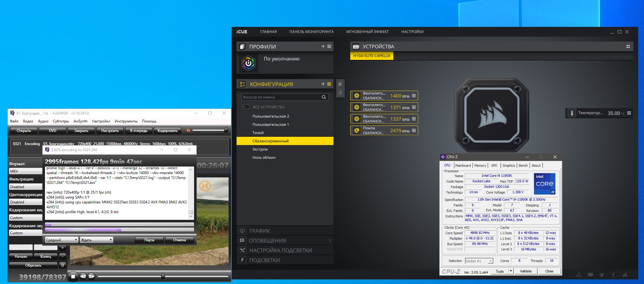Toggle the Все устройства switch

coord(245,107)
